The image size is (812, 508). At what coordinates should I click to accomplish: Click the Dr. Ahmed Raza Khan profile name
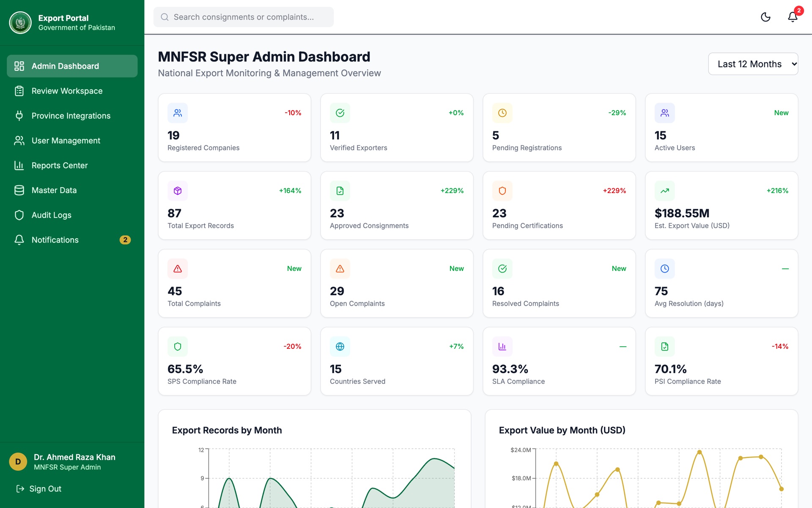pos(74,457)
